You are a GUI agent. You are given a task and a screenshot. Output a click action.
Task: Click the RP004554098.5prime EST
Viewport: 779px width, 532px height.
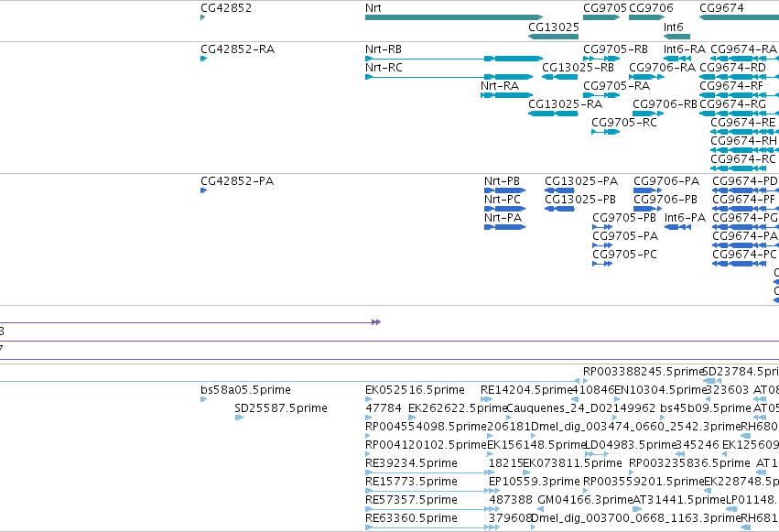pos(368,436)
